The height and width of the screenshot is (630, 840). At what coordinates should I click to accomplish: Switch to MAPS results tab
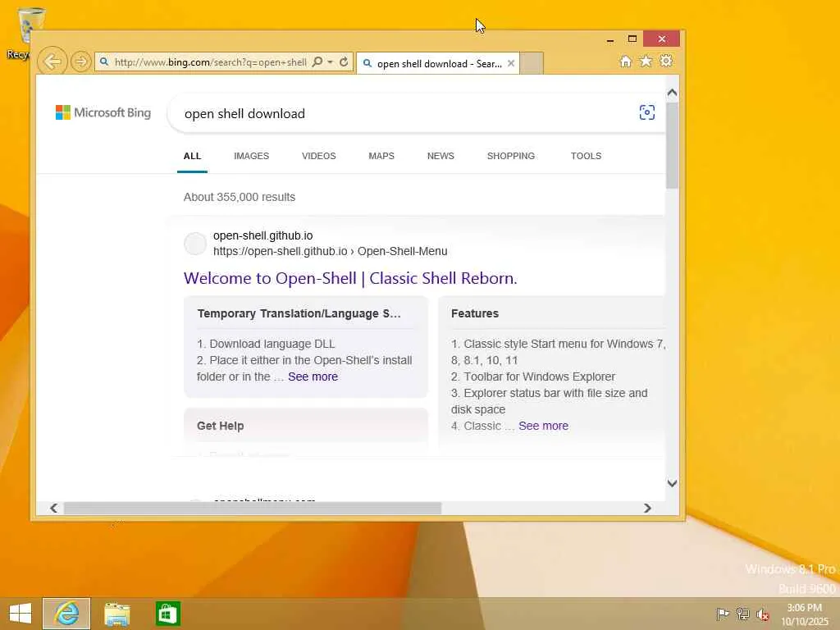tap(381, 156)
